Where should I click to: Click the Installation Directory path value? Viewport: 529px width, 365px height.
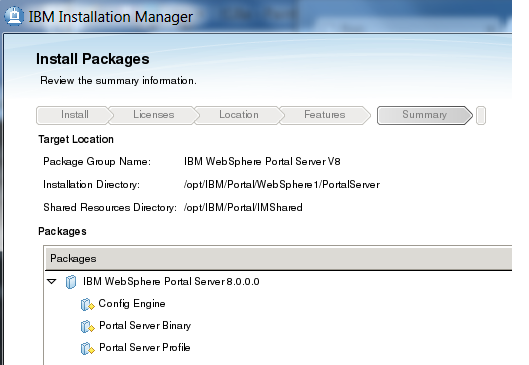click(x=282, y=185)
